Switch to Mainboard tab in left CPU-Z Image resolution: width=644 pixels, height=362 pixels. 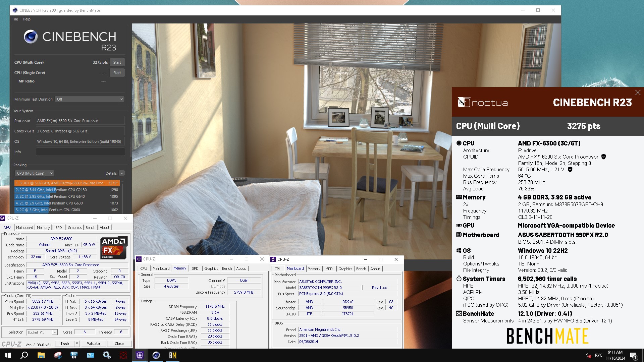tap(24, 228)
